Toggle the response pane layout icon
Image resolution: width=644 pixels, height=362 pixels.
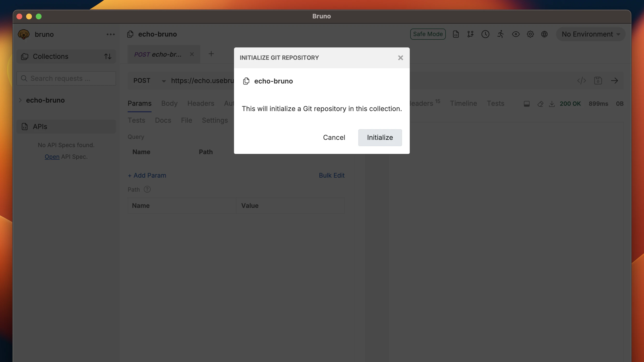[526, 104]
